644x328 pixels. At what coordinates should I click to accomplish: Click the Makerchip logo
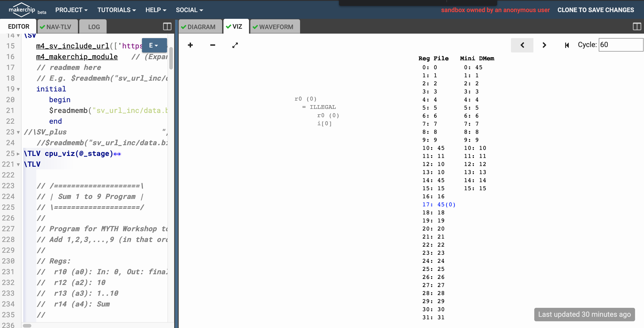click(x=22, y=10)
